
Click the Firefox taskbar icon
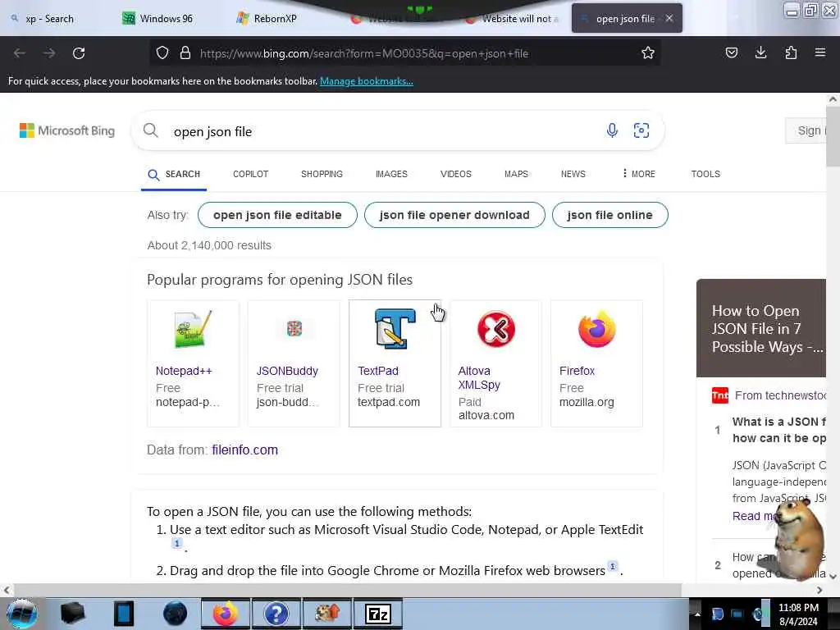(x=226, y=614)
